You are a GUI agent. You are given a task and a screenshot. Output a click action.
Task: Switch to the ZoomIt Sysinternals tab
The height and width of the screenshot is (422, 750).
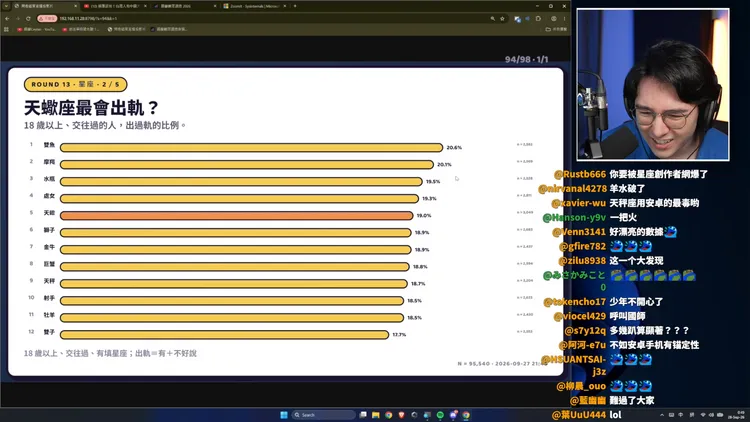(x=254, y=6)
